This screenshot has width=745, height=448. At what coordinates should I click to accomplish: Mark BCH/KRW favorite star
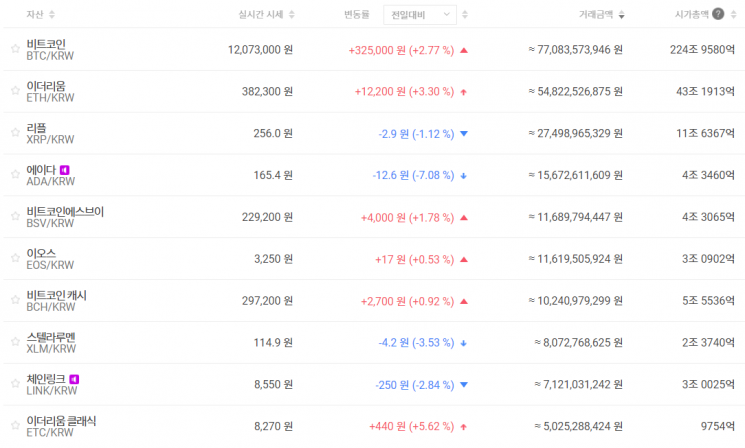point(15,299)
